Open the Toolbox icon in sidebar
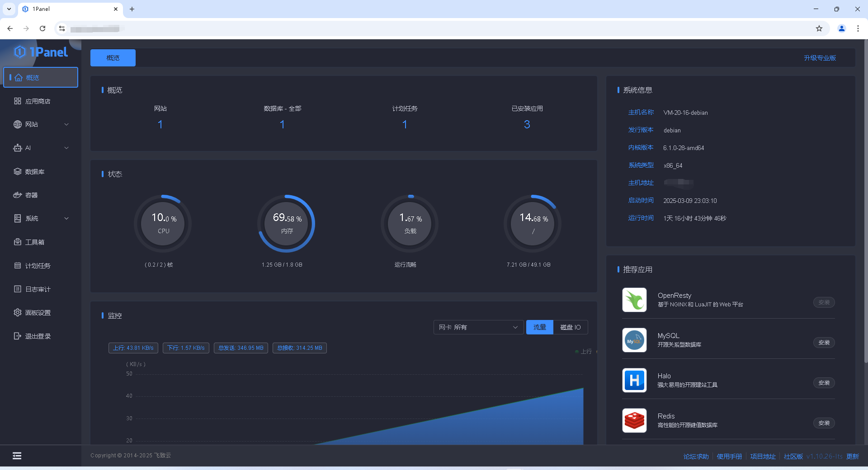The width and height of the screenshot is (868, 470). 18,242
